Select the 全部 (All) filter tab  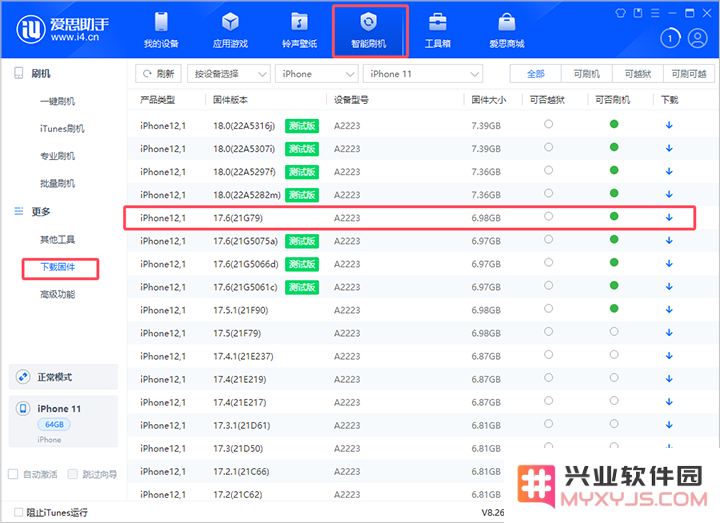point(535,73)
